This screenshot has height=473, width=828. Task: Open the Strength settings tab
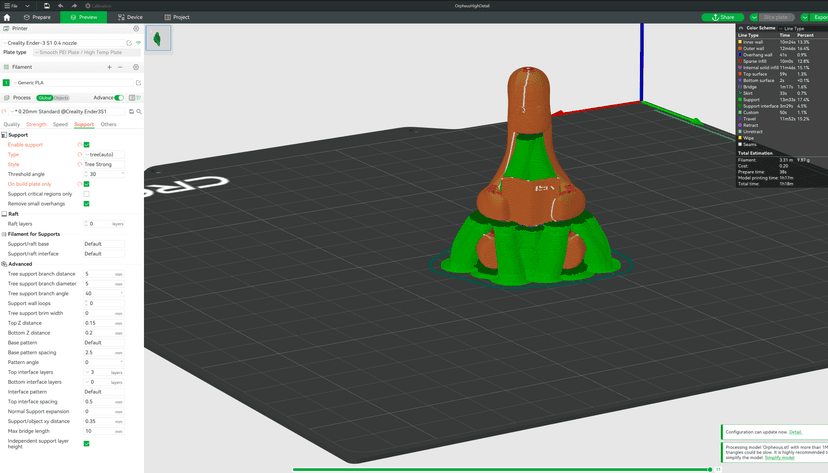(36, 125)
